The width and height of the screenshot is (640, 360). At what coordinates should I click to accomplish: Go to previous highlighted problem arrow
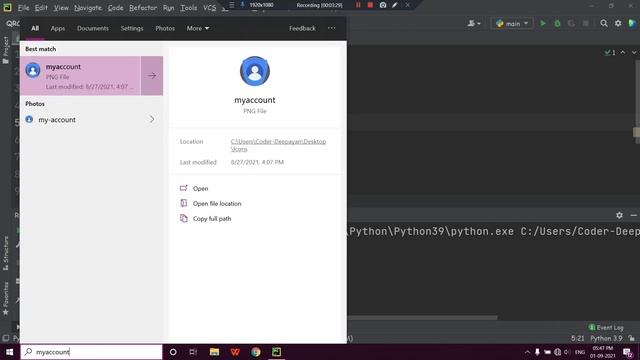(622, 52)
